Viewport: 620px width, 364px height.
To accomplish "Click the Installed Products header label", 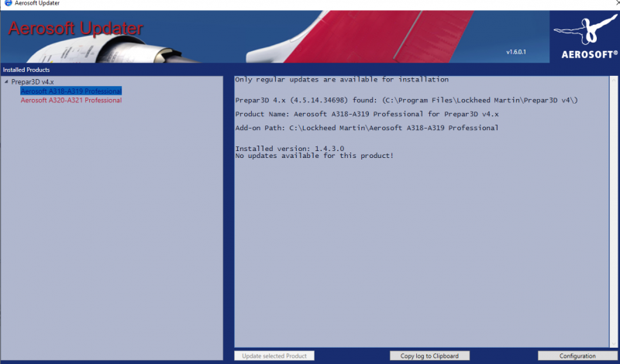I will pyautogui.click(x=26, y=70).
